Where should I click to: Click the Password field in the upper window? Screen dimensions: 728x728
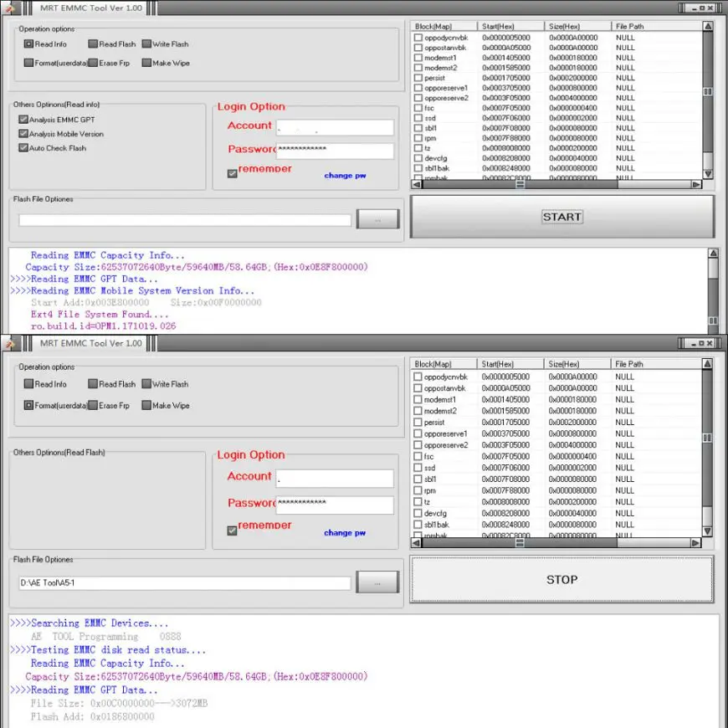point(335,151)
